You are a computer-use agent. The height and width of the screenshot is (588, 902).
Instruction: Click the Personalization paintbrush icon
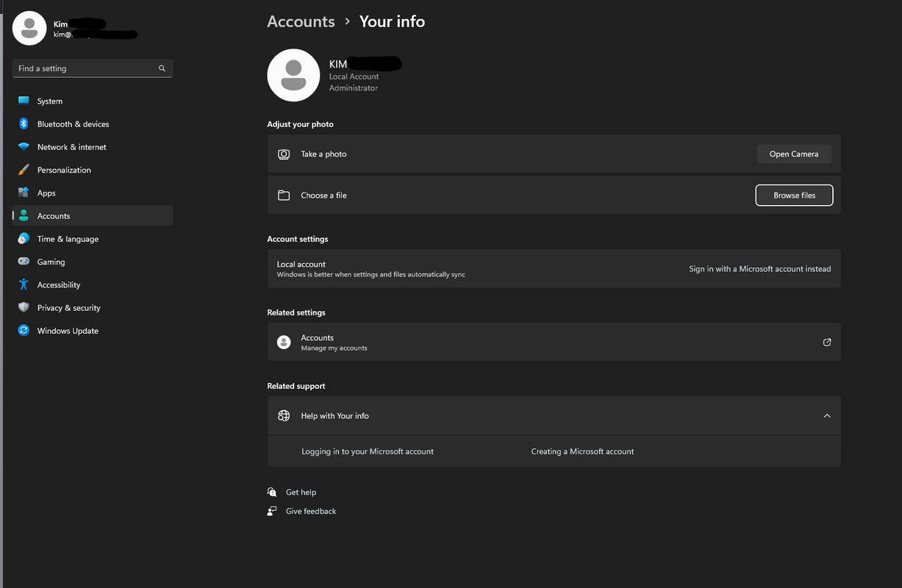tap(24, 170)
